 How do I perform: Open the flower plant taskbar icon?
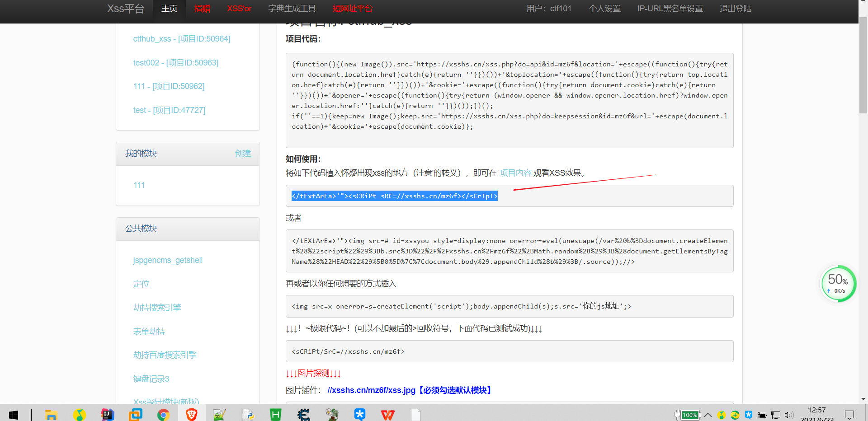point(332,414)
